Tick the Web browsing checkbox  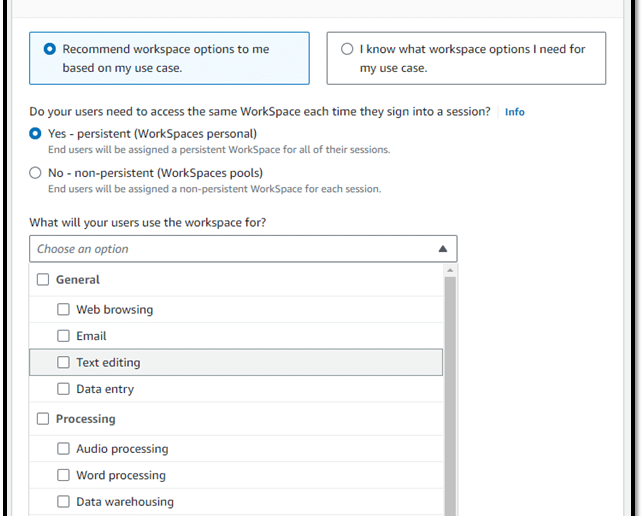(x=63, y=309)
